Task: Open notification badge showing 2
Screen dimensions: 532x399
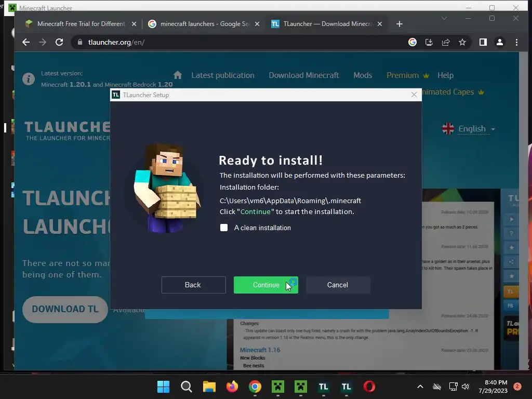Action: [517, 387]
